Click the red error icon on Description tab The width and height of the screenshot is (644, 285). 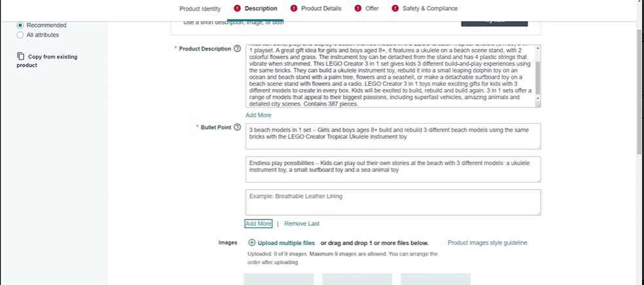(237, 9)
